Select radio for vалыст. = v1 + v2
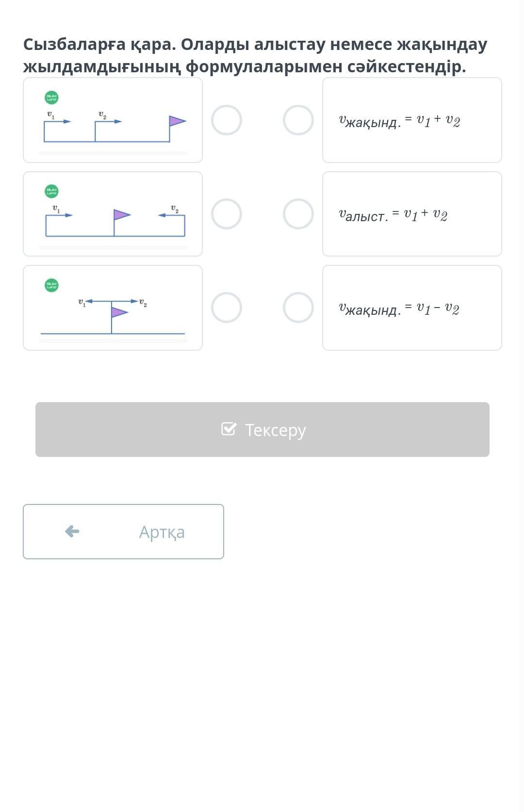This screenshot has height=812, width=524. [x=298, y=214]
